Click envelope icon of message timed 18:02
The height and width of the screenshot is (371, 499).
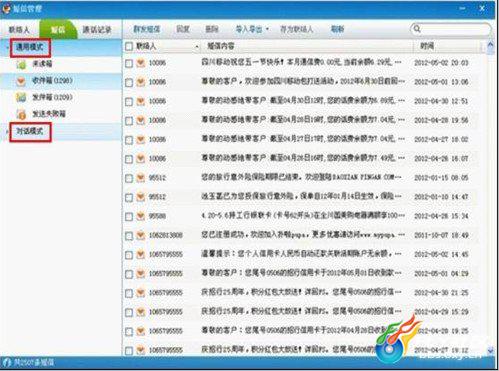[x=141, y=139]
